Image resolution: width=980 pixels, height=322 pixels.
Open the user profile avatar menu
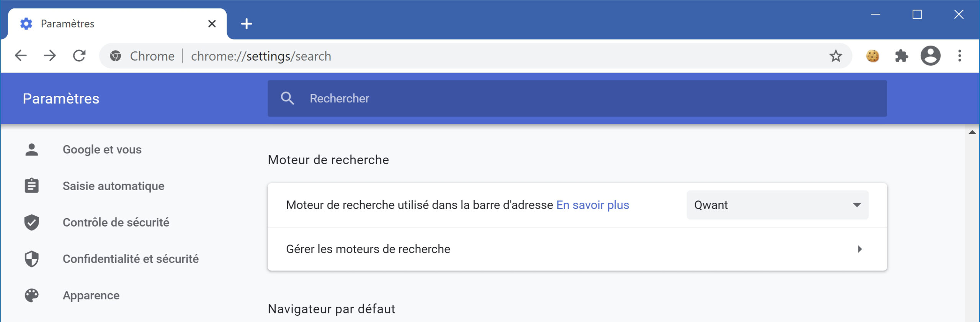[x=931, y=56]
